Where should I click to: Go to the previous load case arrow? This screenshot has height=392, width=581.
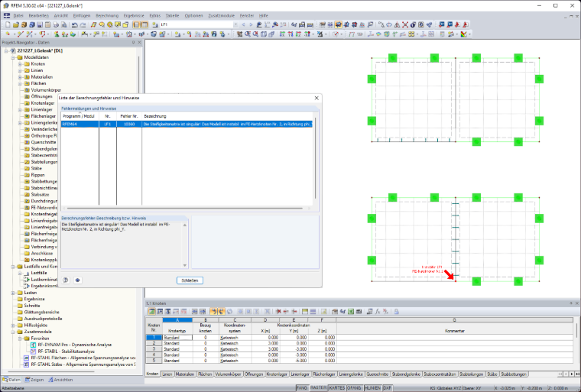[x=243, y=24]
